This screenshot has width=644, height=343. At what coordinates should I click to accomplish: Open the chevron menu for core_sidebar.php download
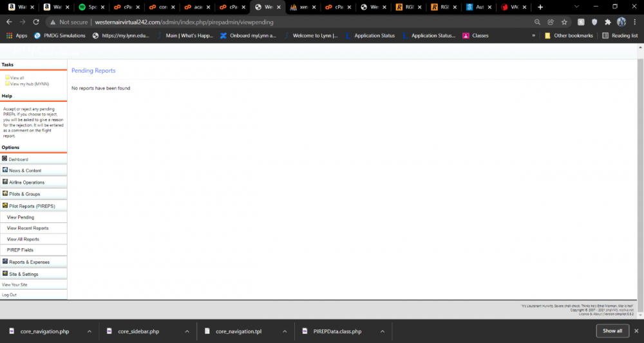[187, 331]
